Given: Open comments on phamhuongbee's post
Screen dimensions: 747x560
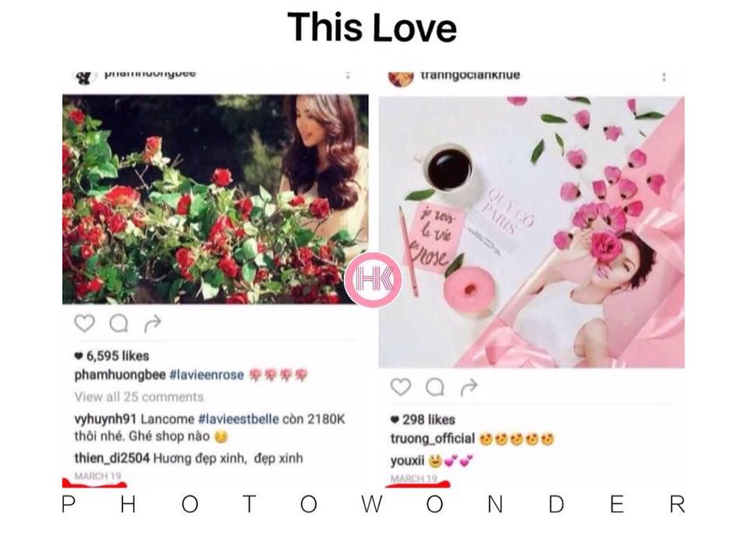Looking at the screenshot, I should point(118,324).
